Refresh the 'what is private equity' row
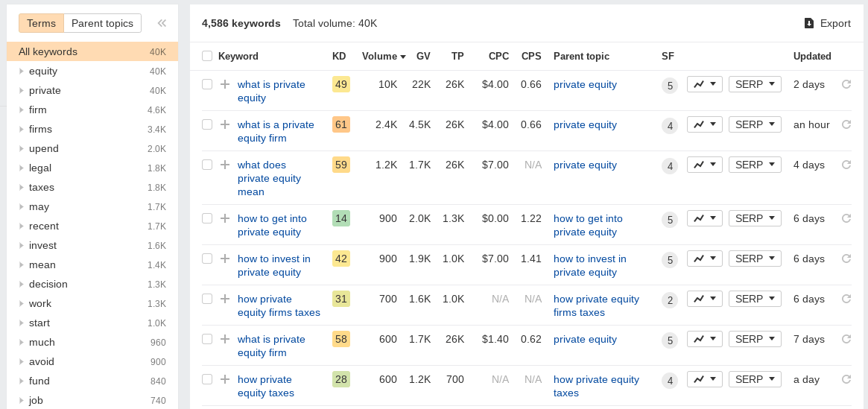The width and height of the screenshot is (868, 409). point(846,84)
